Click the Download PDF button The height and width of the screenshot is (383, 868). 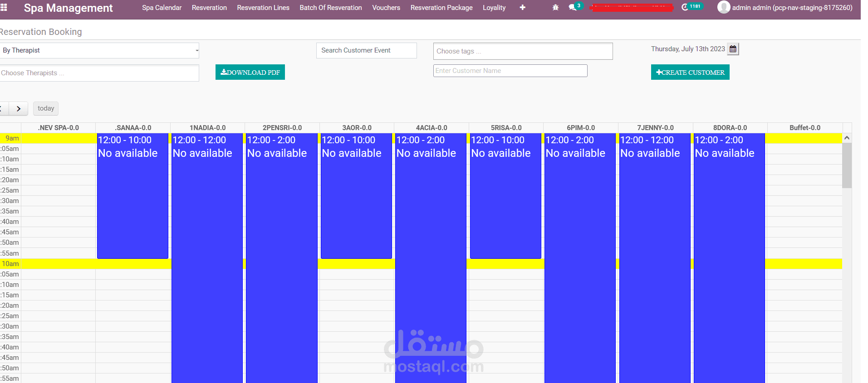250,72
